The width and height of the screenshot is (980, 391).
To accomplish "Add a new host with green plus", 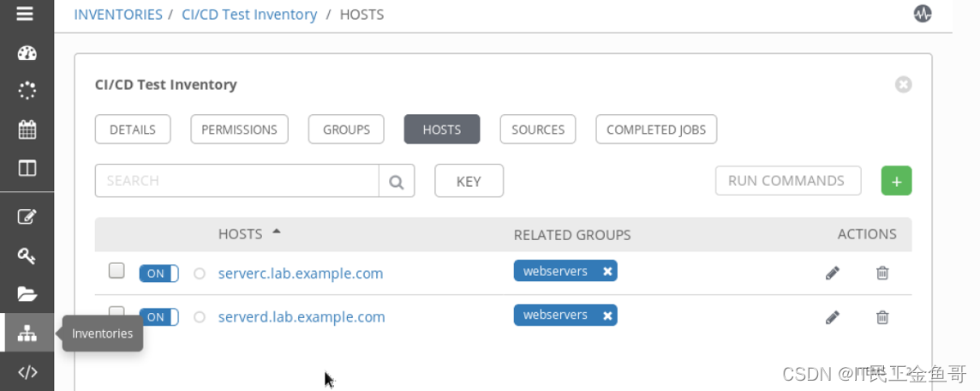I will point(896,181).
